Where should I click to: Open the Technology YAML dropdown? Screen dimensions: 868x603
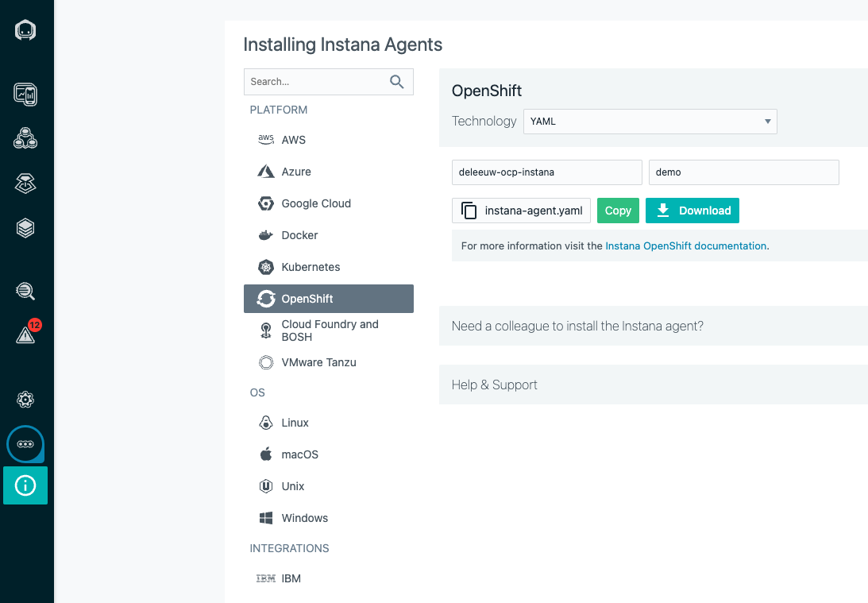(x=650, y=122)
